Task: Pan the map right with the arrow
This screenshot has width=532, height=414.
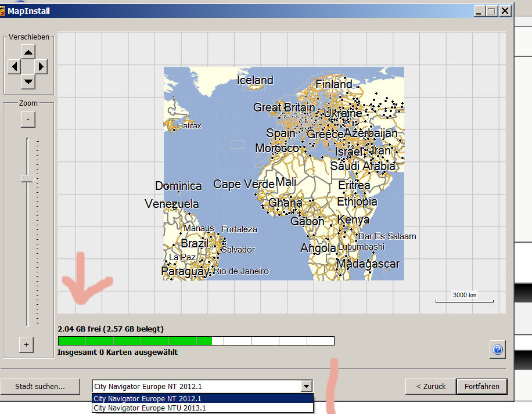Action: click(41, 67)
